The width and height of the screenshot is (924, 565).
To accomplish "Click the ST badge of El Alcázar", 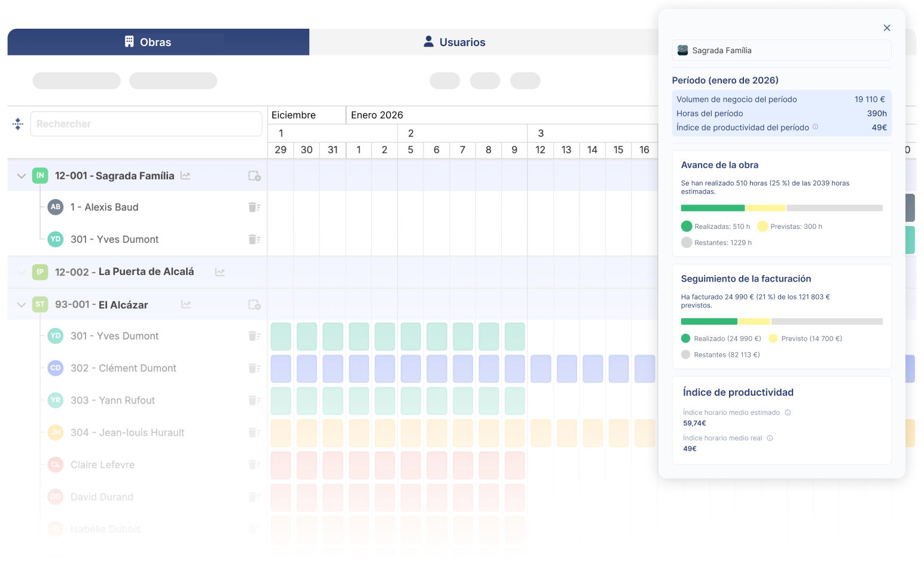I will click(40, 304).
